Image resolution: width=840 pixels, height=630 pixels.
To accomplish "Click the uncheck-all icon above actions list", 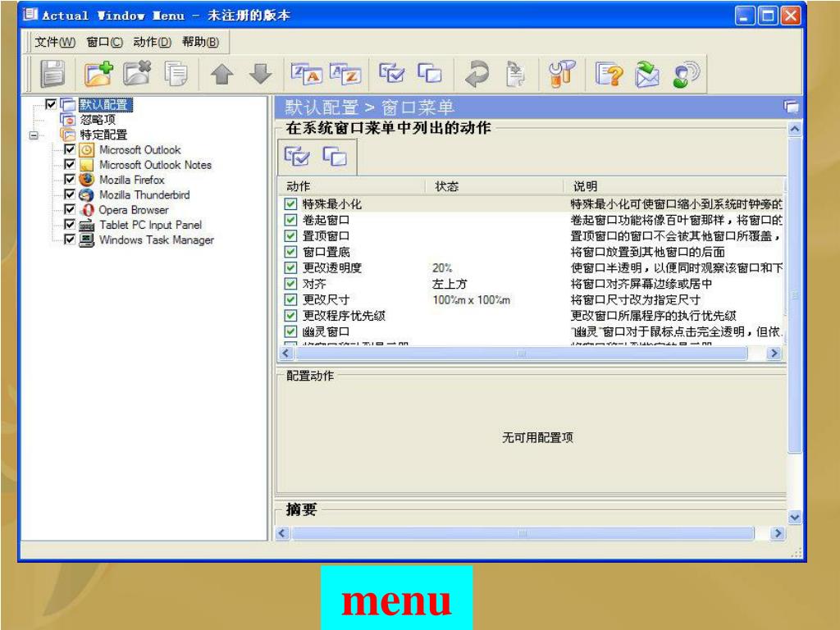I will click(335, 156).
